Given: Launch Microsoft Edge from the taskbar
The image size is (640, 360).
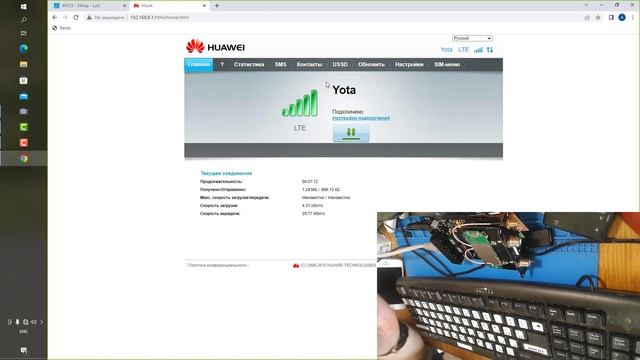Looking at the screenshot, I should 24,49.
